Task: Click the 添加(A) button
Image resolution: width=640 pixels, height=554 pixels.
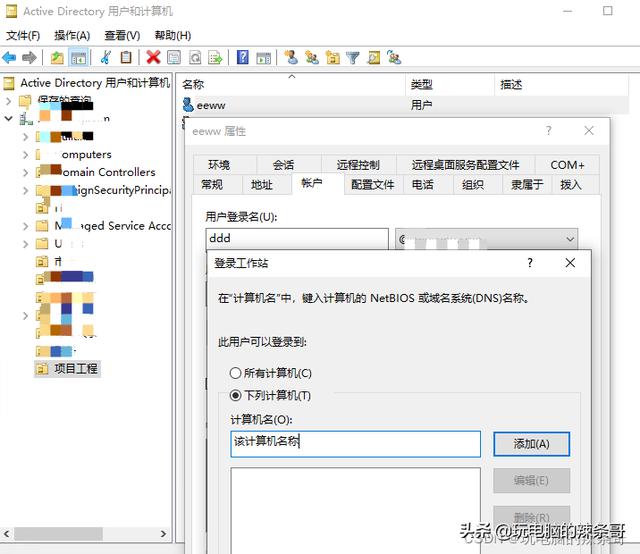Action: (531, 444)
